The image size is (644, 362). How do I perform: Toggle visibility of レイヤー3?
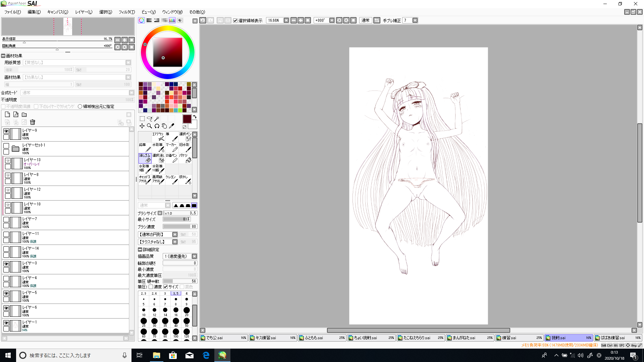(6, 264)
